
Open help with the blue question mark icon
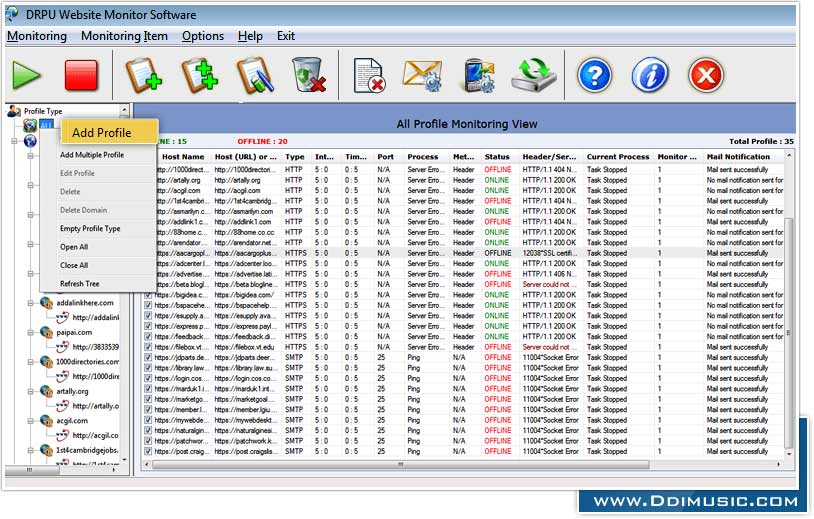pos(594,75)
